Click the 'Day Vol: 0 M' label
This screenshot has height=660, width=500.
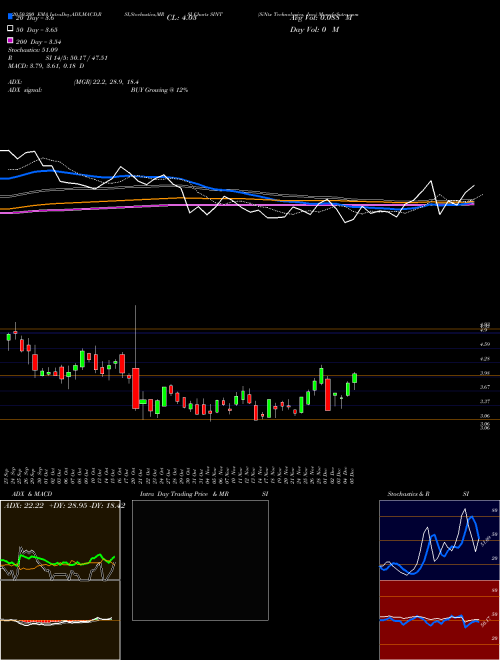314,30
